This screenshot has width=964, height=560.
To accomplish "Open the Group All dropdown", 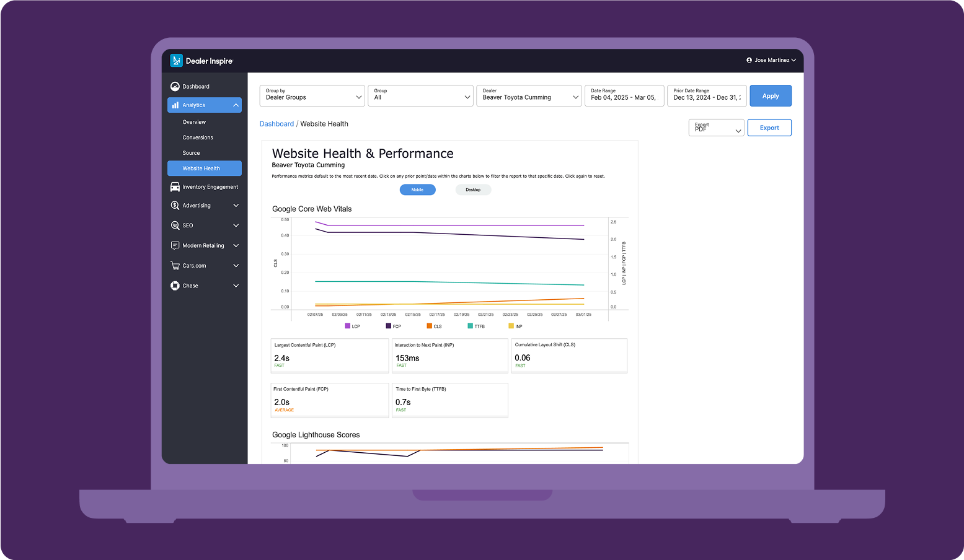I will coord(420,96).
